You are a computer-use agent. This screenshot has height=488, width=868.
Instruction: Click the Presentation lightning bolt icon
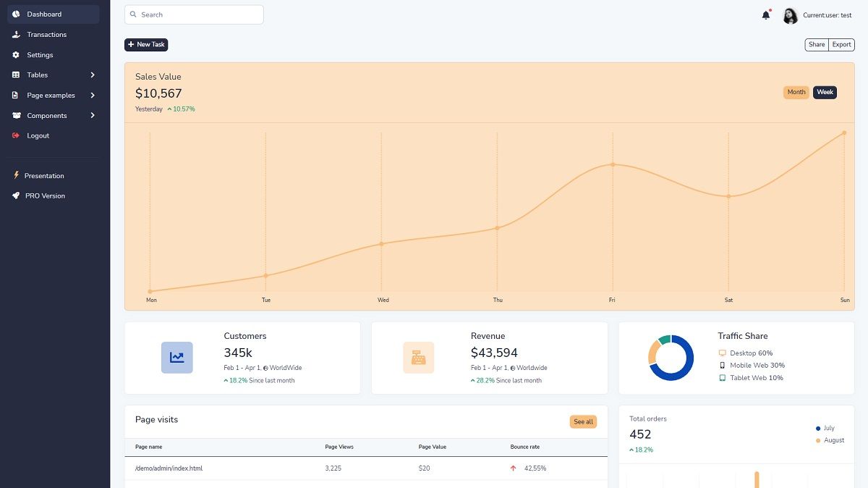click(16, 175)
